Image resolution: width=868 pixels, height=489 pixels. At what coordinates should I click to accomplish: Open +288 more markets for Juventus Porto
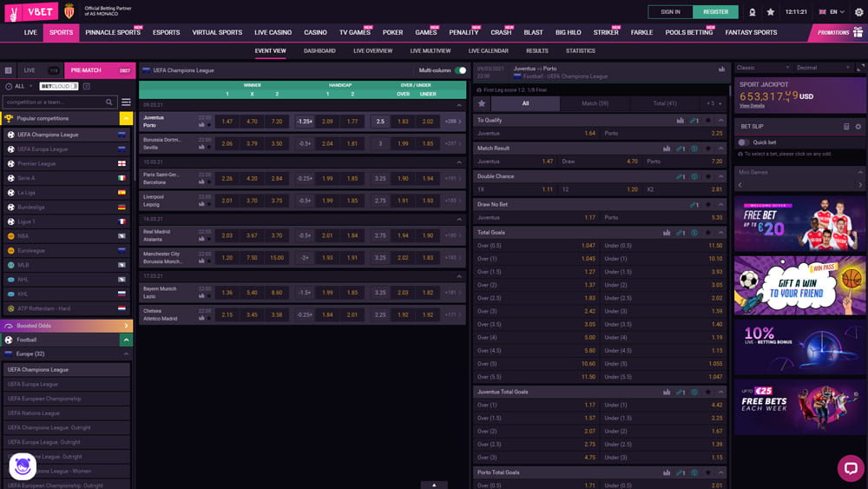(x=453, y=122)
